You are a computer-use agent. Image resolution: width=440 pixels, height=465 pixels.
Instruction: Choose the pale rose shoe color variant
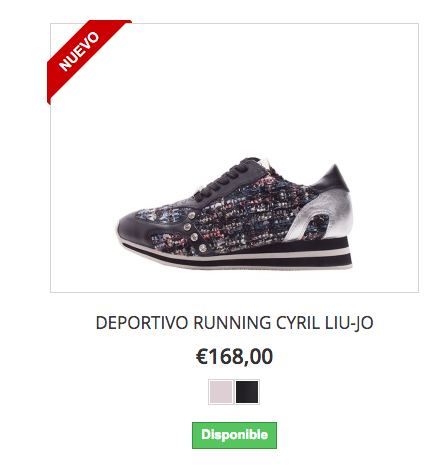[220, 392]
